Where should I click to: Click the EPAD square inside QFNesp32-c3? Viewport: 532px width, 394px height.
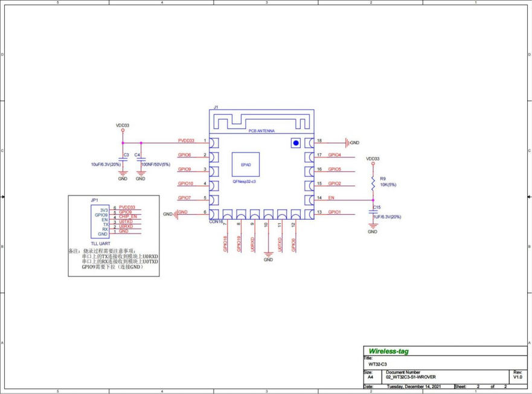(245, 165)
